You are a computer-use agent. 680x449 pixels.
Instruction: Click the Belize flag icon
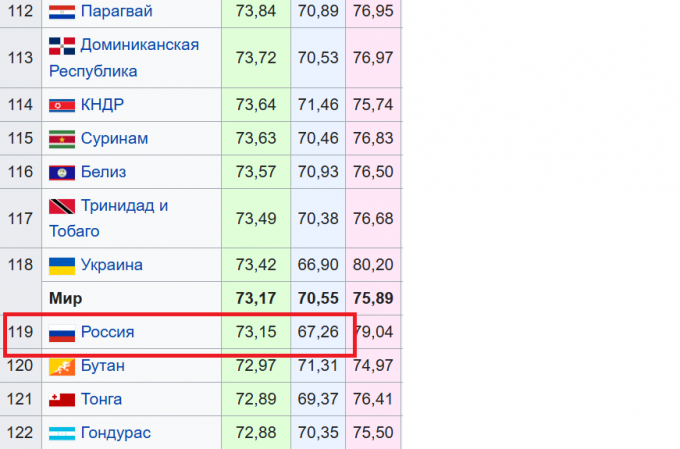(x=62, y=172)
